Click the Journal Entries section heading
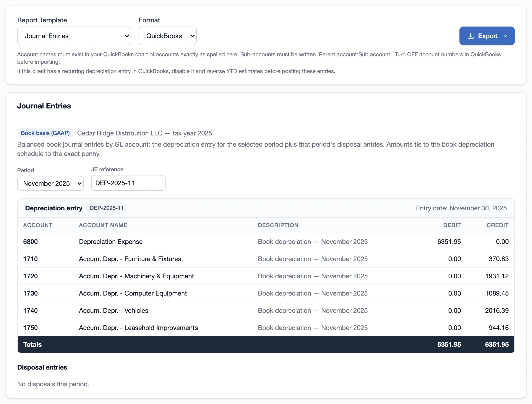The image size is (532, 404). pos(44,106)
